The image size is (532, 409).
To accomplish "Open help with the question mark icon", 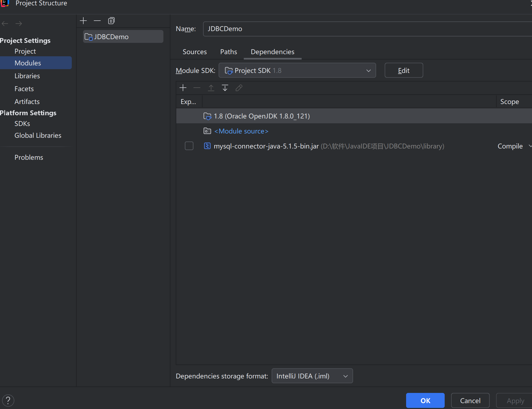I will [x=8, y=400].
